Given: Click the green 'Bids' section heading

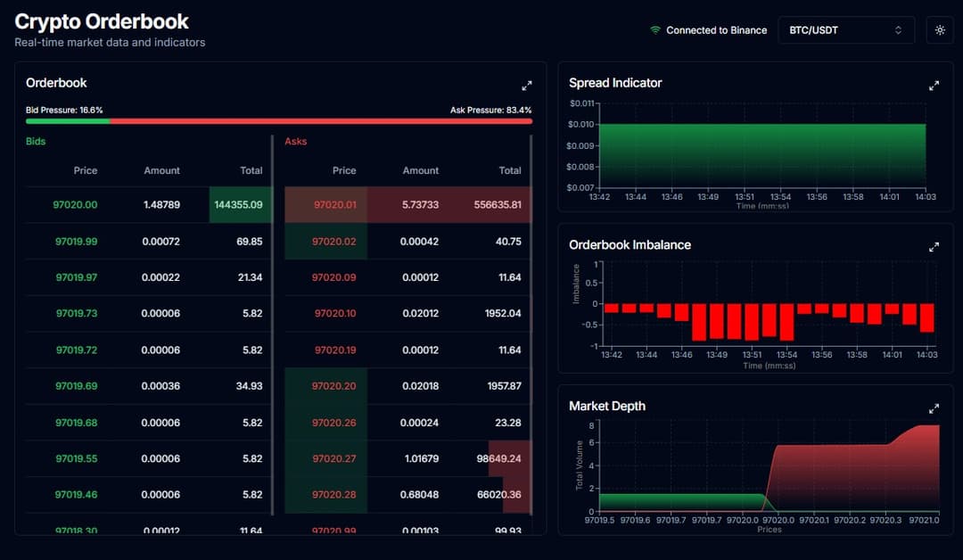Looking at the screenshot, I should 35,141.
